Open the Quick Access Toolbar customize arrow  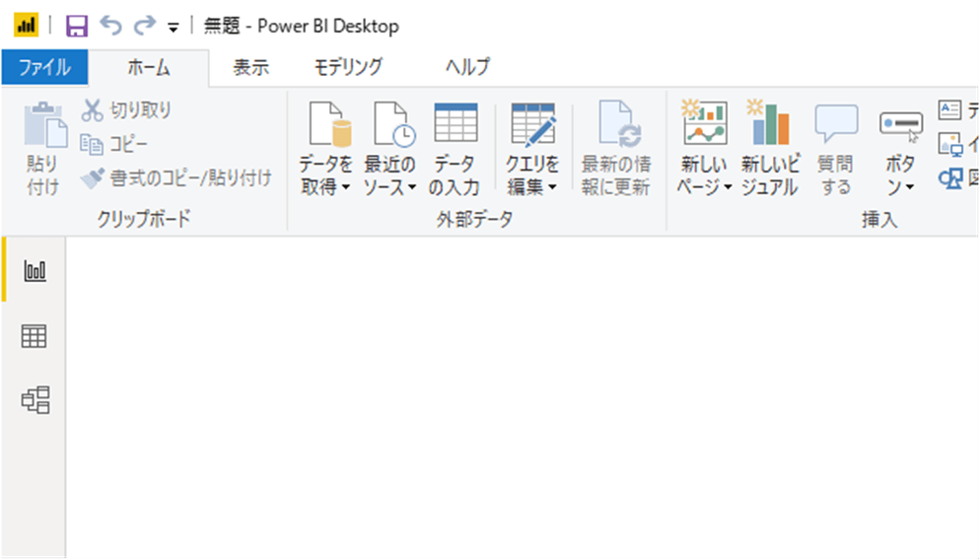(x=174, y=28)
